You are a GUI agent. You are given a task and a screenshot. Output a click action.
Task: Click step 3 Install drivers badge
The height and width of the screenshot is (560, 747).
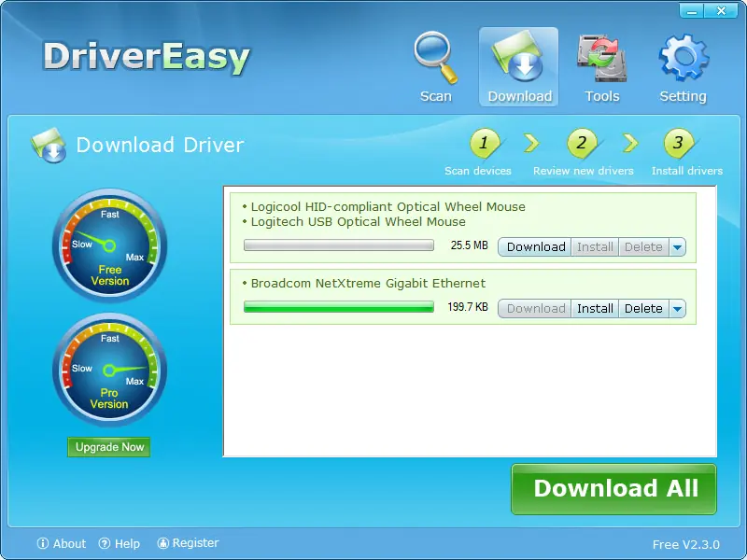(x=679, y=143)
